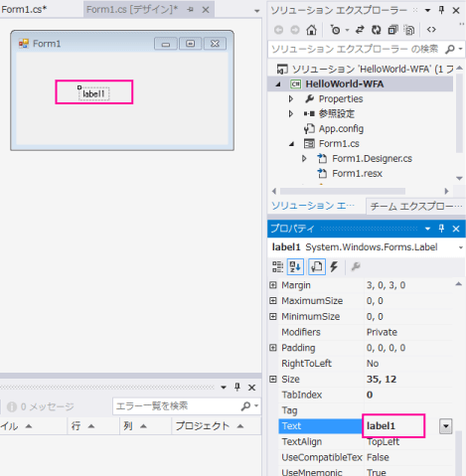Expand the Padding property
The width and height of the screenshot is (466, 476).
coord(273,348)
